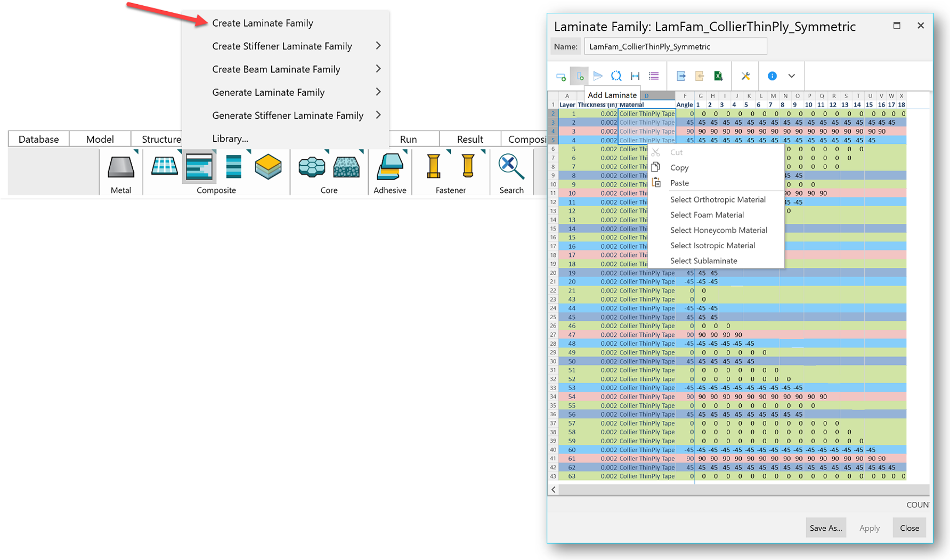The height and width of the screenshot is (560, 950).
Task: Click the circular refresh arrows icon
Action: click(616, 76)
